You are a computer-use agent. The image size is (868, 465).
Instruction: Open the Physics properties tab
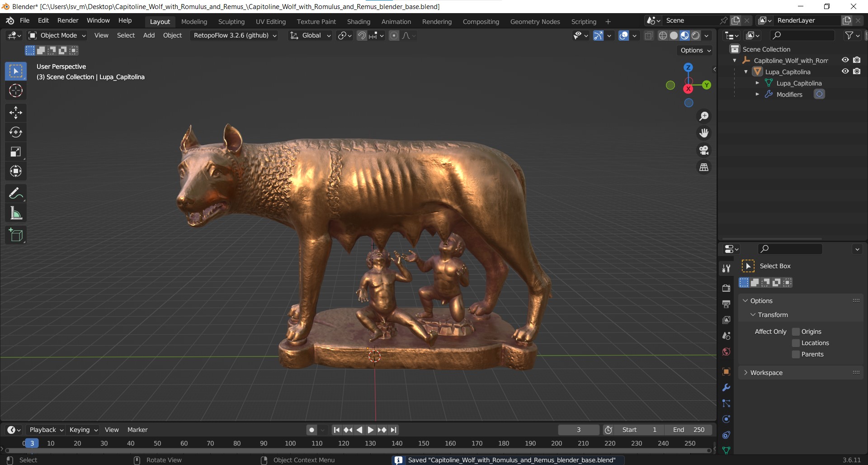726,419
